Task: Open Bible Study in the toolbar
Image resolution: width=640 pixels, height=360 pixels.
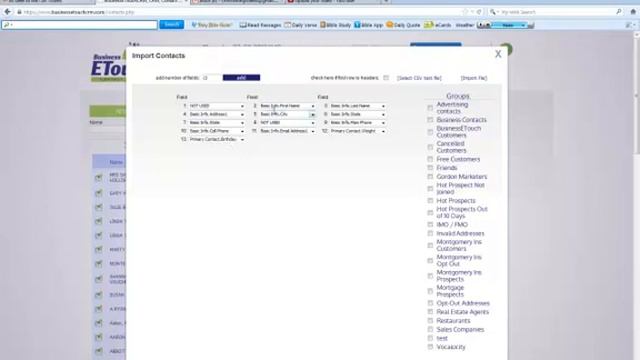Action: coord(336,25)
